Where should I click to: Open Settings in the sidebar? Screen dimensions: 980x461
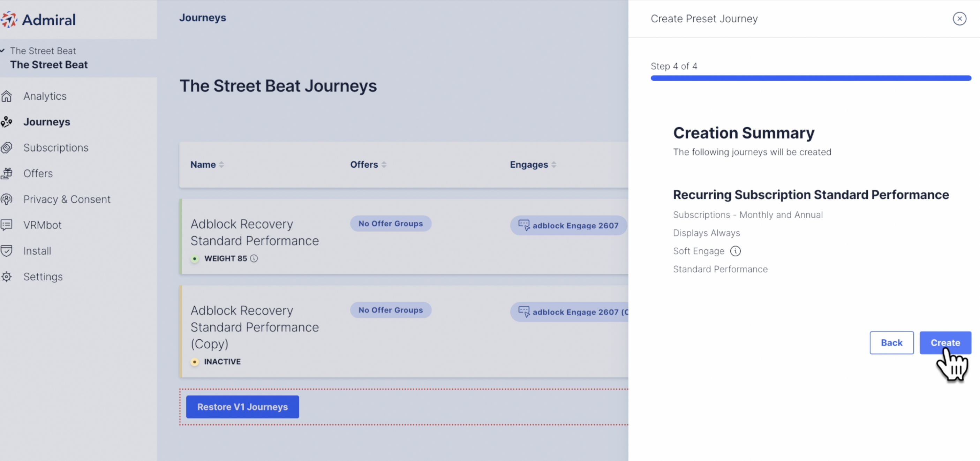tap(43, 277)
